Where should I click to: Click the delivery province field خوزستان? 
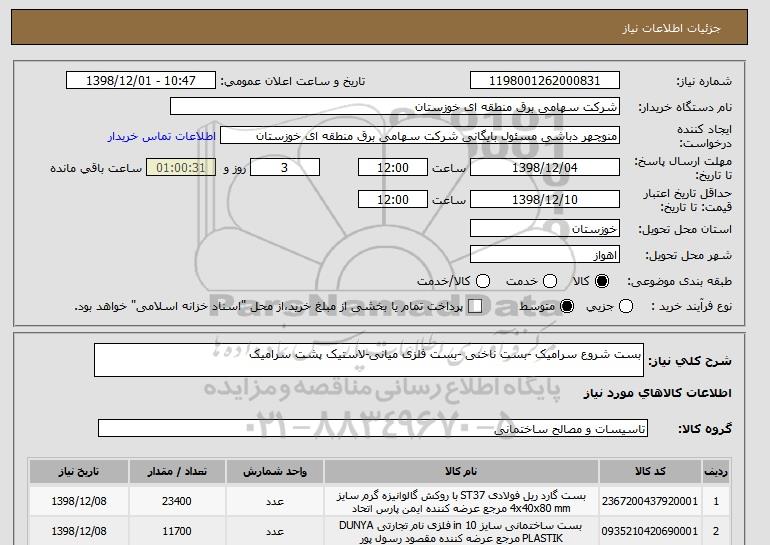(545, 229)
